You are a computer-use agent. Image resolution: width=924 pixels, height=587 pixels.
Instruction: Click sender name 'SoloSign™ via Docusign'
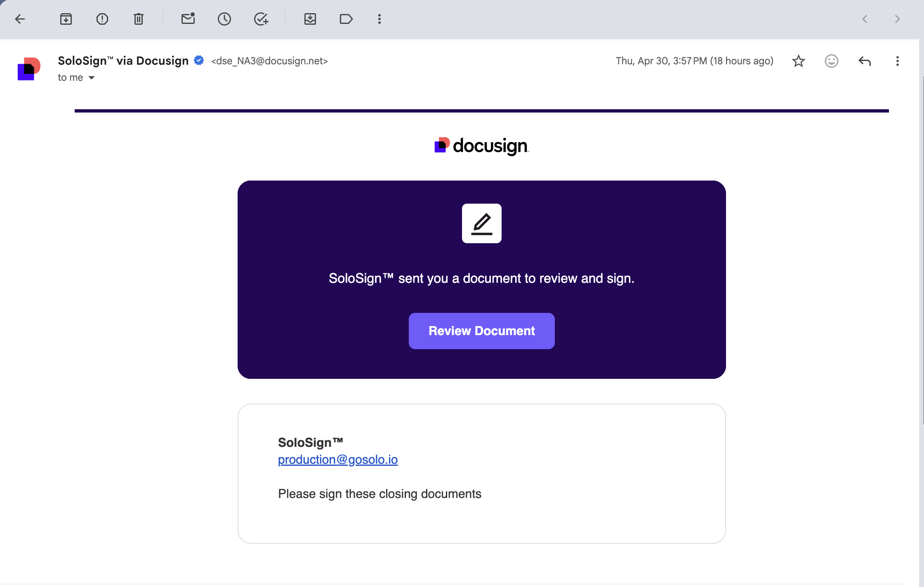click(x=123, y=61)
